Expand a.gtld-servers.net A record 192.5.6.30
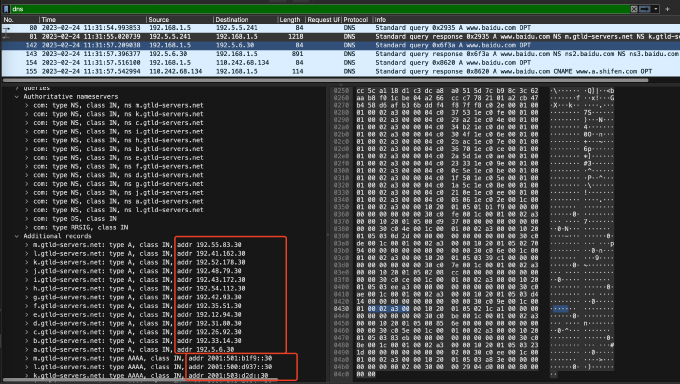The image size is (680, 384). [x=26, y=349]
